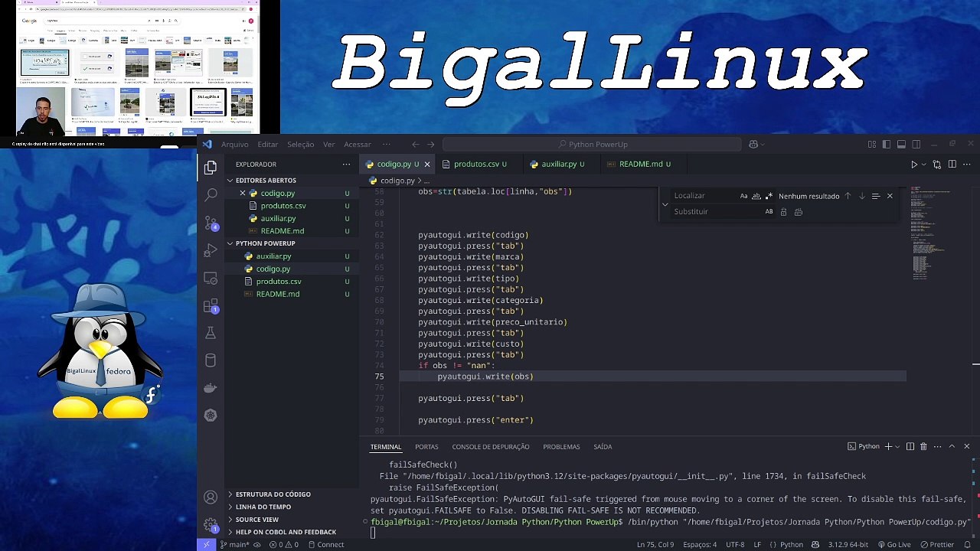Image resolution: width=980 pixels, height=551 pixels.
Task: Collapse the PYTHON POWERUP folder section
Action: (x=291, y=243)
